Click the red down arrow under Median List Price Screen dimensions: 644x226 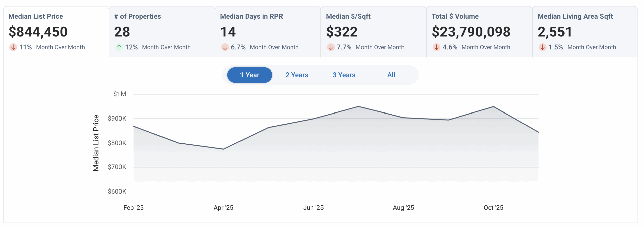click(x=13, y=47)
